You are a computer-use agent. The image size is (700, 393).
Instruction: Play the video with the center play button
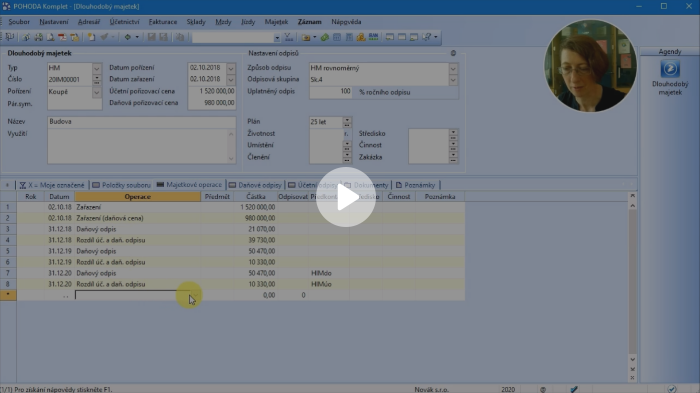click(346, 197)
